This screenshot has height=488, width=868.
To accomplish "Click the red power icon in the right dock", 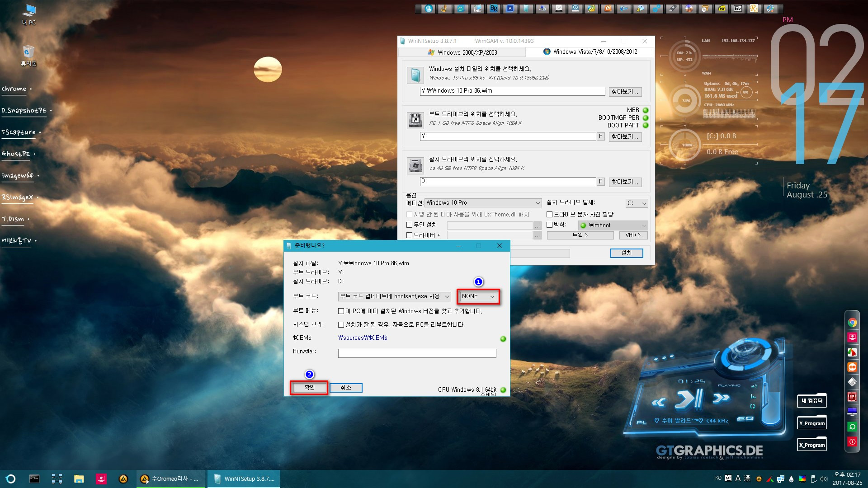I will click(x=852, y=441).
